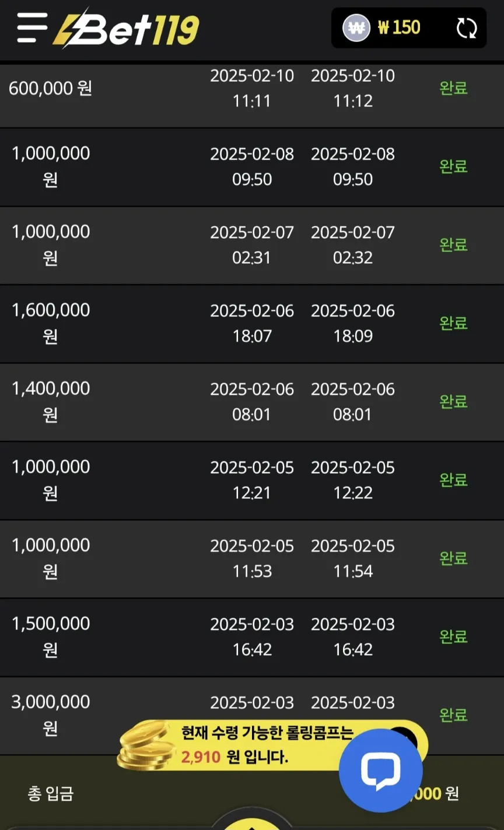This screenshot has height=830, width=504.
Task: Click the ₩150 balance amount
Action: coord(399,27)
